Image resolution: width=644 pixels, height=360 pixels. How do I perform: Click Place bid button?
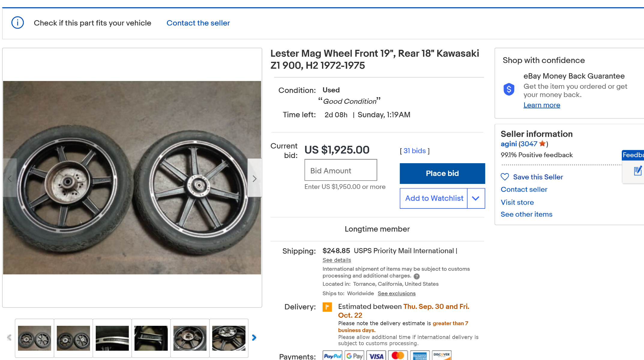(x=442, y=173)
